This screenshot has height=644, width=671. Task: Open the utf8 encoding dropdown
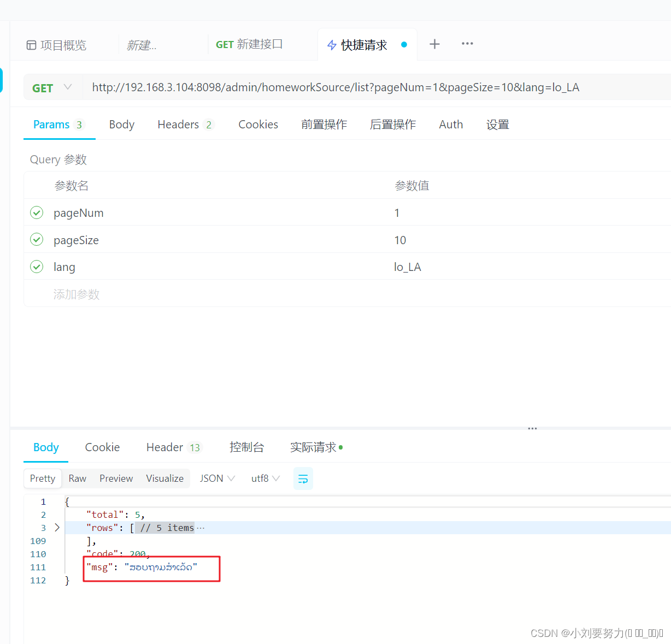coord(265,478)
